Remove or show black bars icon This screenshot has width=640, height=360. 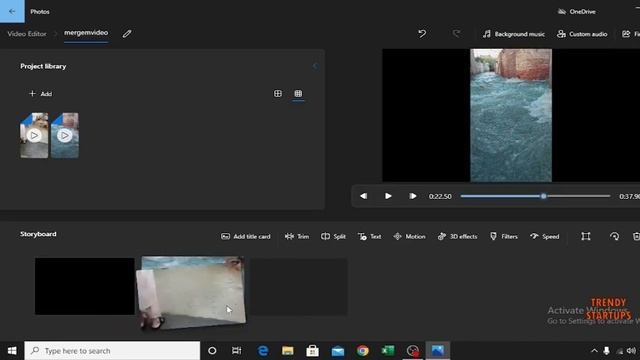pyautogui.click(x=586, y=236)
